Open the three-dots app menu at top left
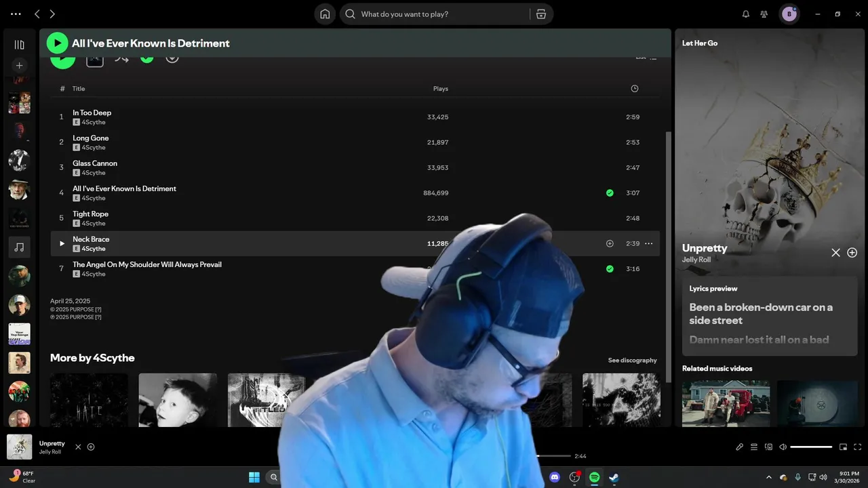868x488 pixels. tap(16, 14)
